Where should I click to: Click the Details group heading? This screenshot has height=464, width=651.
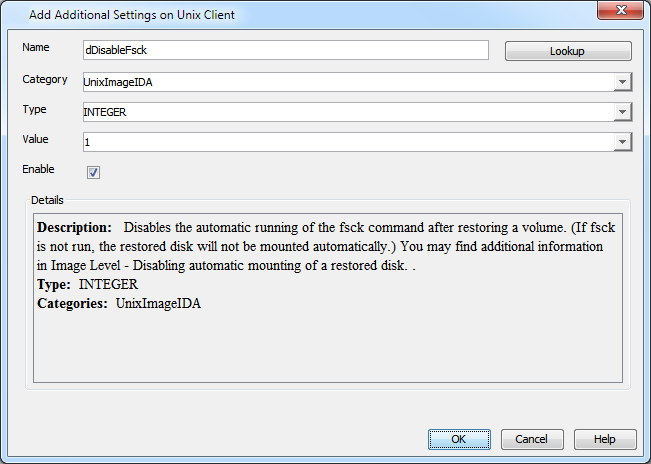pos(47,200)
